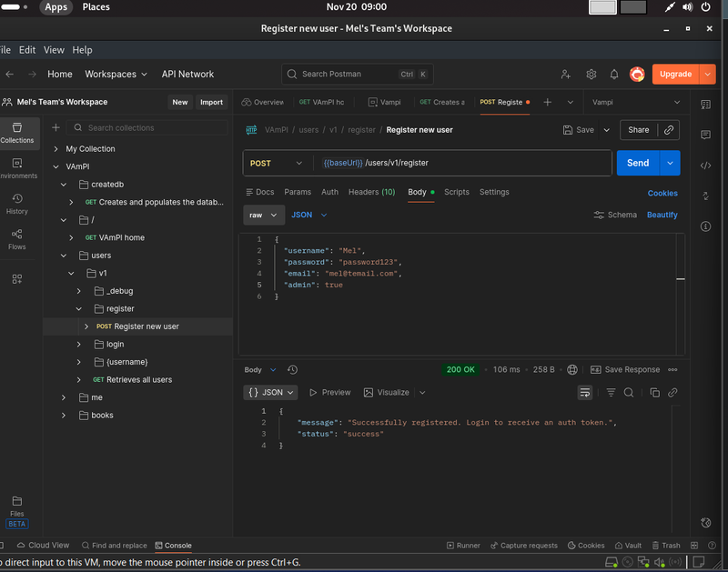Click the Search Postman field
The height and width of the screenshot is (572, 728).
[357, 75]
